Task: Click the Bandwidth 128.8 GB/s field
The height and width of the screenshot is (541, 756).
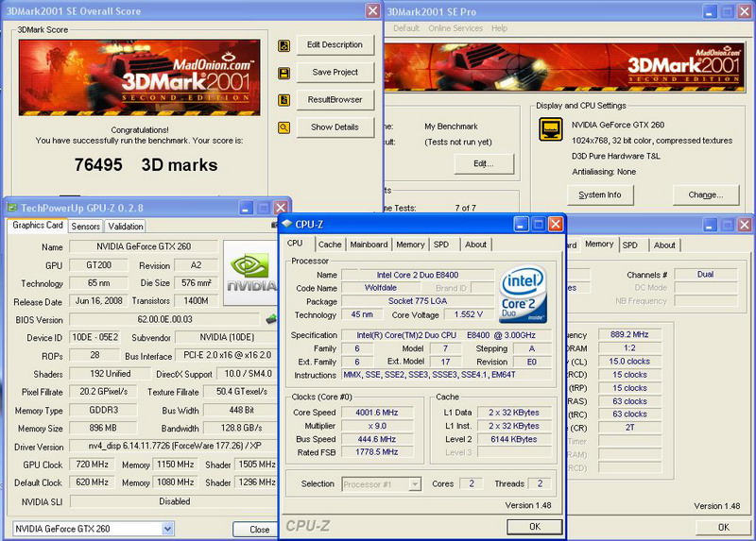Action: click(x=241, y=429)
